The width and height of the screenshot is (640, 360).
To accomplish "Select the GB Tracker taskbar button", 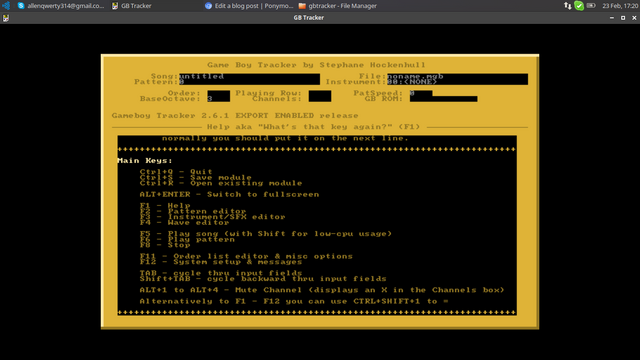I will pos(131,6).
